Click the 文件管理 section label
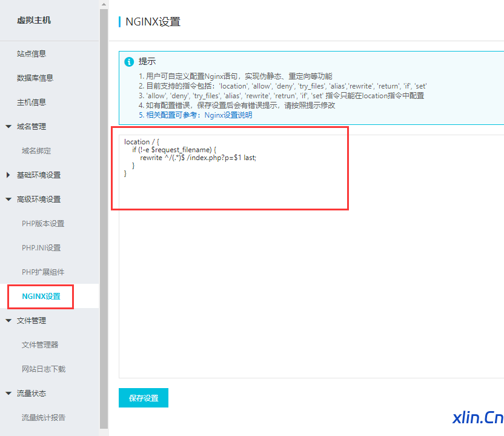Viewport: 504px width, 436px height. (31, 321)
